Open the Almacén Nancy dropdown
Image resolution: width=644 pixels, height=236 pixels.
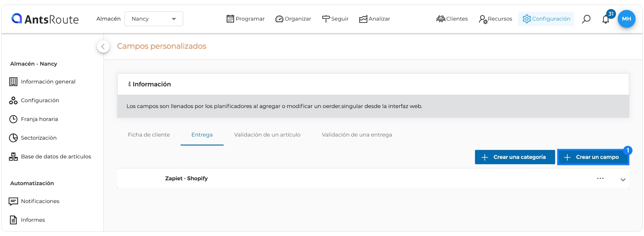[154, 19]
